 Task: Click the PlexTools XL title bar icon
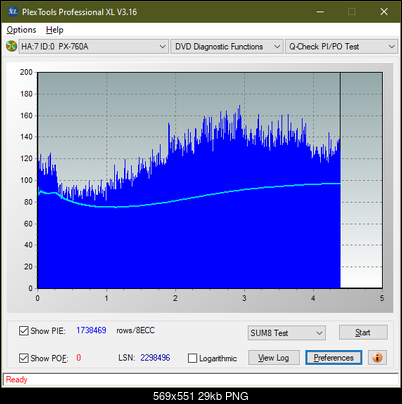(12, 12)
